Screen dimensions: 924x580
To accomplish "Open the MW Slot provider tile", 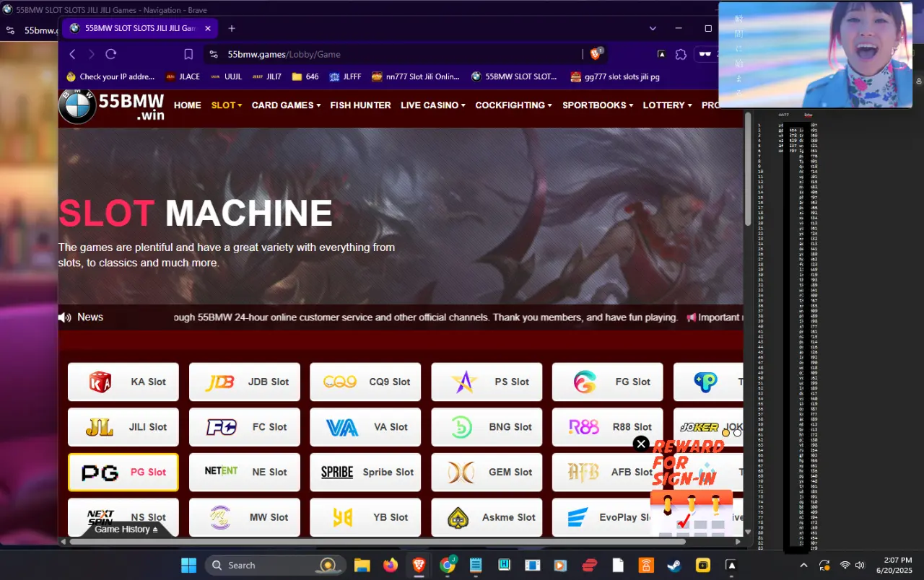I will [245, 517].
